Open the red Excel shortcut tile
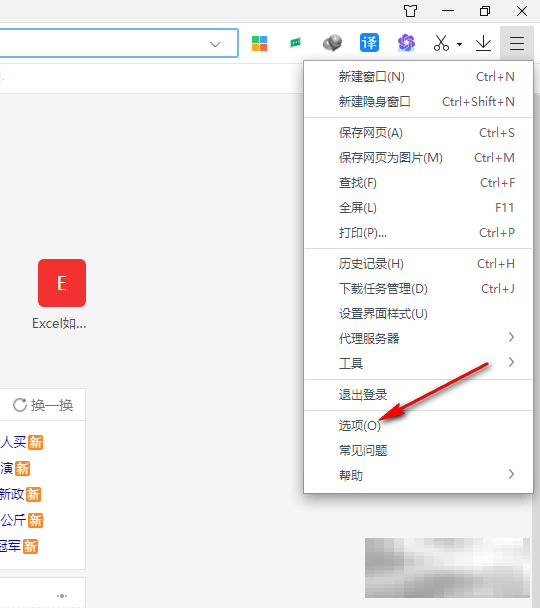This screenshot has height=608, width=540. (x=62, y=283)
